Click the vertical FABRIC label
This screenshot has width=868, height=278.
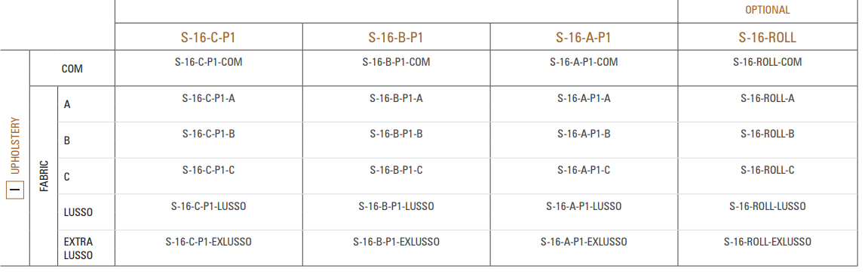(x=44, y=176)
